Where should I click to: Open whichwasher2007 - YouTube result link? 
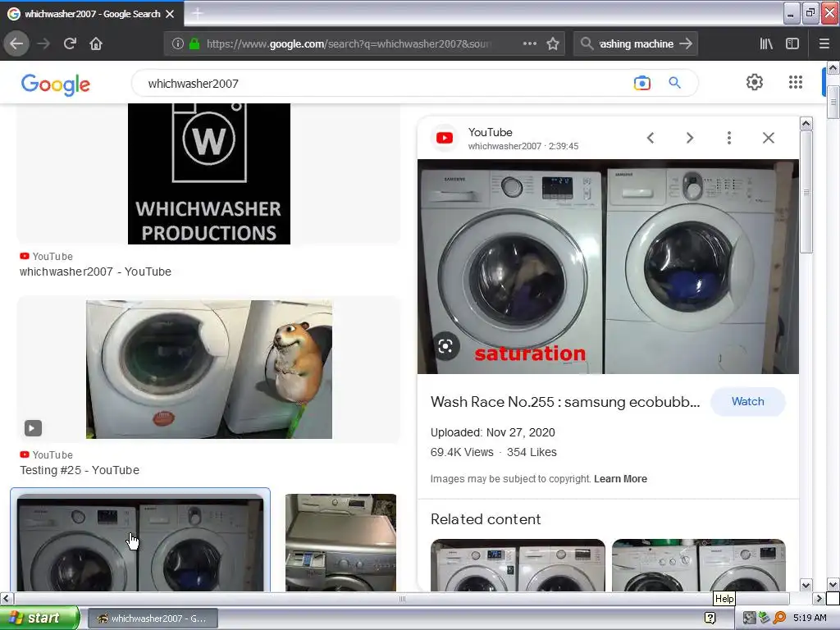[x=95, y=272]
